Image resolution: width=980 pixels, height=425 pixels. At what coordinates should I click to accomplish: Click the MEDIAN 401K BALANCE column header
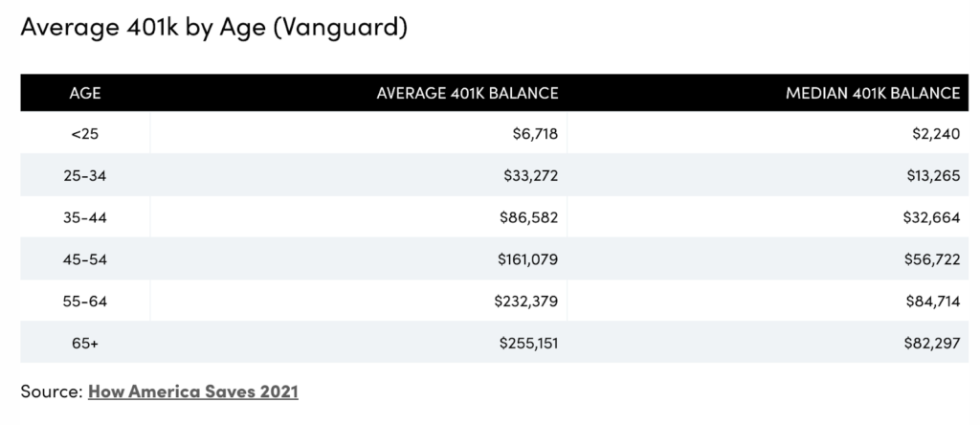(x=872, y=93)
